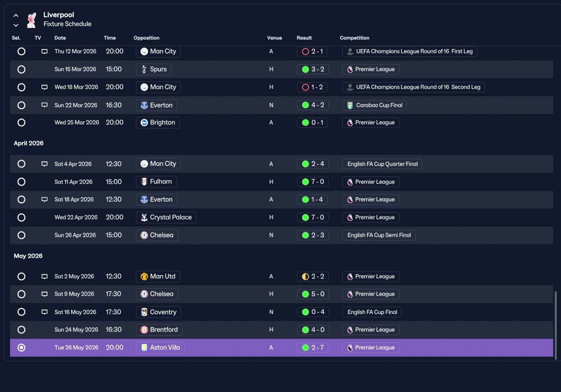Sort by the Competition column header
The width and height of the screenshot is (561, 392).
click(x=355, y=38)
